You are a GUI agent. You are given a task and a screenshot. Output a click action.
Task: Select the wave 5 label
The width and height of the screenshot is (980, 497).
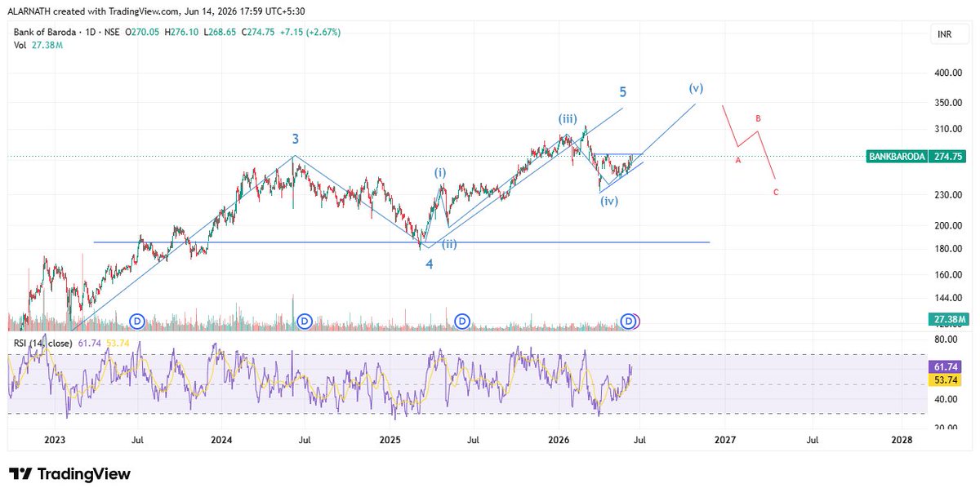621,92
